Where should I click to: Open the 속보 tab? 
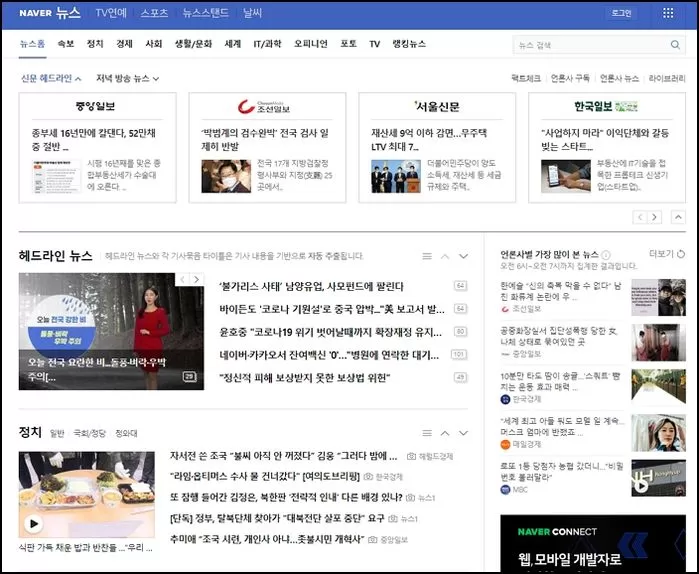(66, 44)
